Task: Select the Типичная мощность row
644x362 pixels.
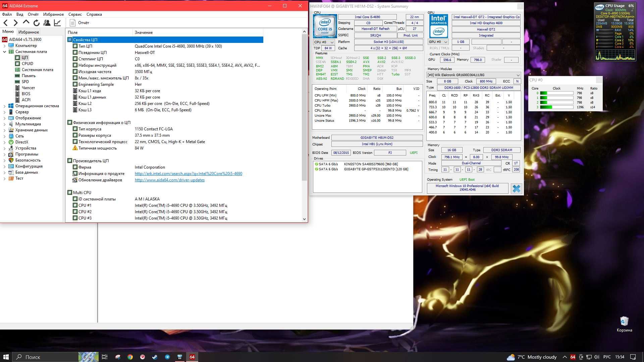Action: tap(165, 148)
